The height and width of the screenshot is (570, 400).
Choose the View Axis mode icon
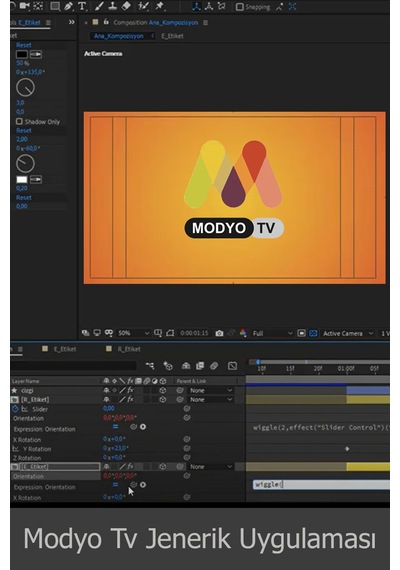[221, 6]
